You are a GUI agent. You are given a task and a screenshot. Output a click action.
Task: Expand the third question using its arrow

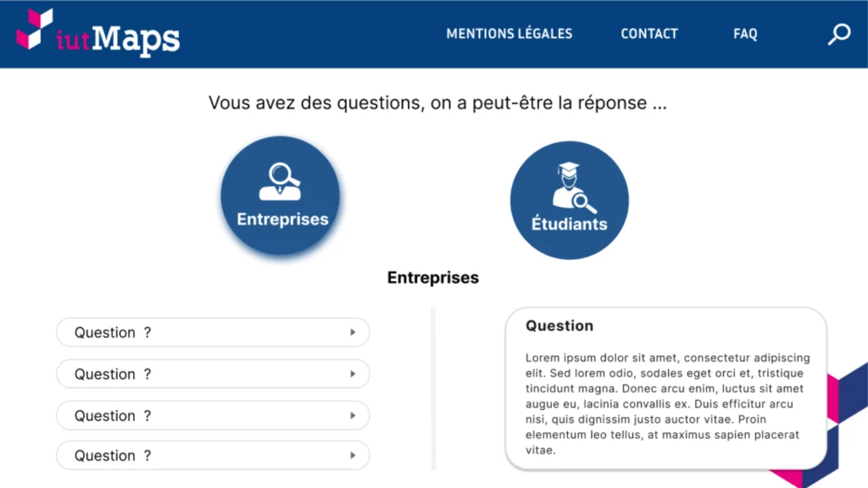pos(353,415)
